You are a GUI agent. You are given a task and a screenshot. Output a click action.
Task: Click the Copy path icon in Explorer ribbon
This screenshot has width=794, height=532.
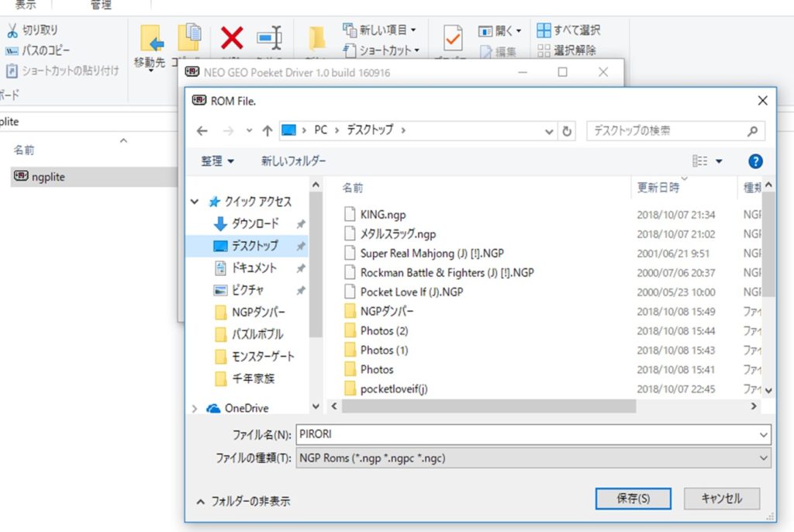[x=12, y=50]
